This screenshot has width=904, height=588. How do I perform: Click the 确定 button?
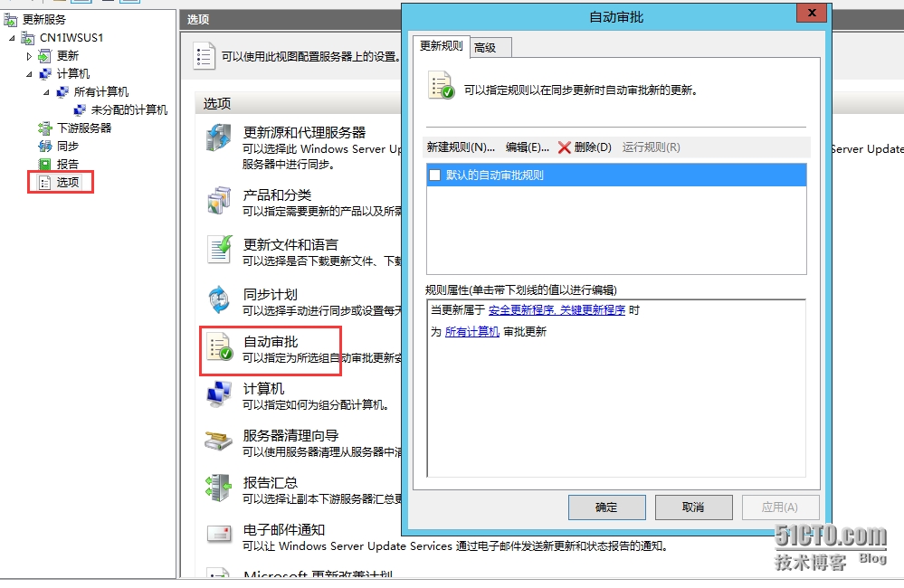[606, 507]
